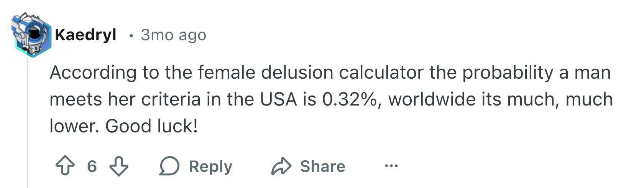Click the word "probability" in the comment
This screenshot has height=188, width=644.
pos(508,73)
